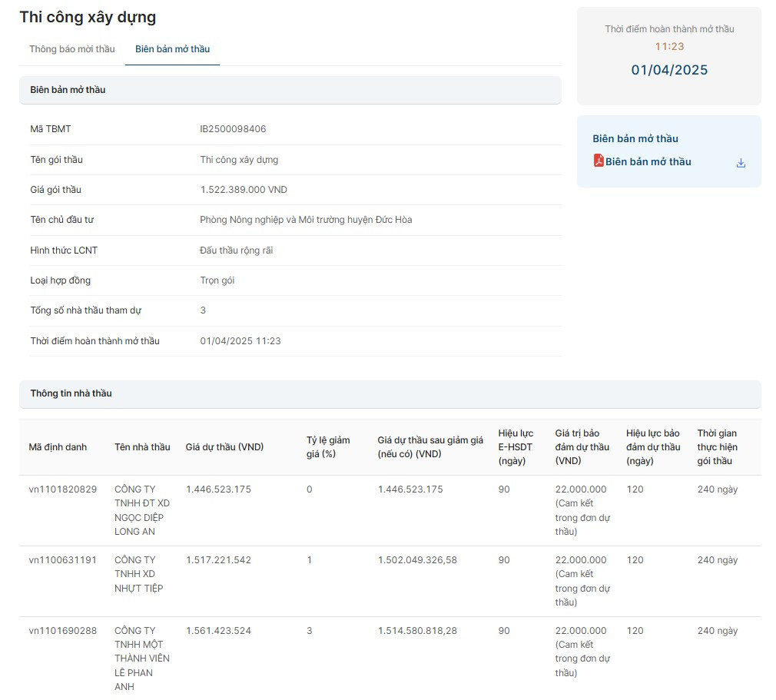This screenshot has width=776, height=700.
Task: Click the Mã định danh column header
Action: coord(58,447)
